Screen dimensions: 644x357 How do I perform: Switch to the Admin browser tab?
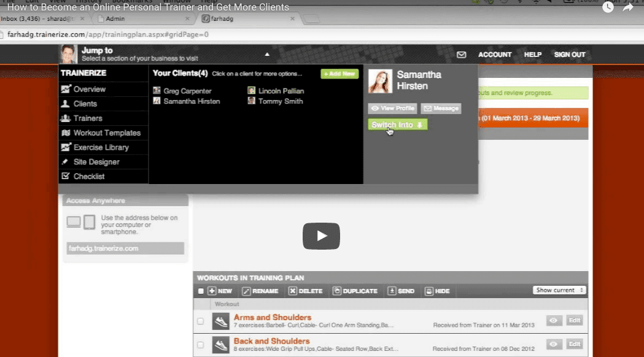click(143, 19)
